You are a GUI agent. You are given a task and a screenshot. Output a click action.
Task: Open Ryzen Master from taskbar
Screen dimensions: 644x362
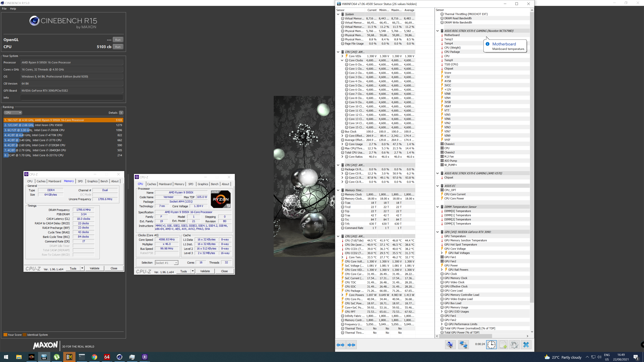click(x=32, y=357)
